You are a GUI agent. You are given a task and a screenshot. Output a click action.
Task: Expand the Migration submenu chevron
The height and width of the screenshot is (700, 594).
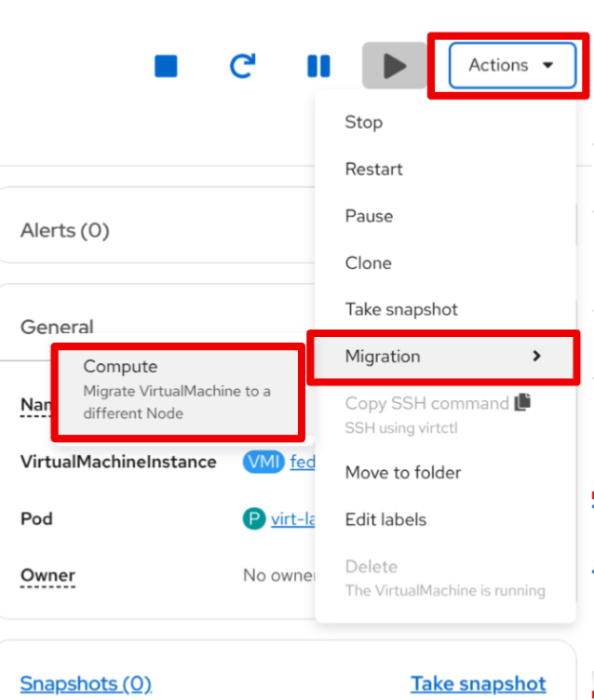coord(536,357)
